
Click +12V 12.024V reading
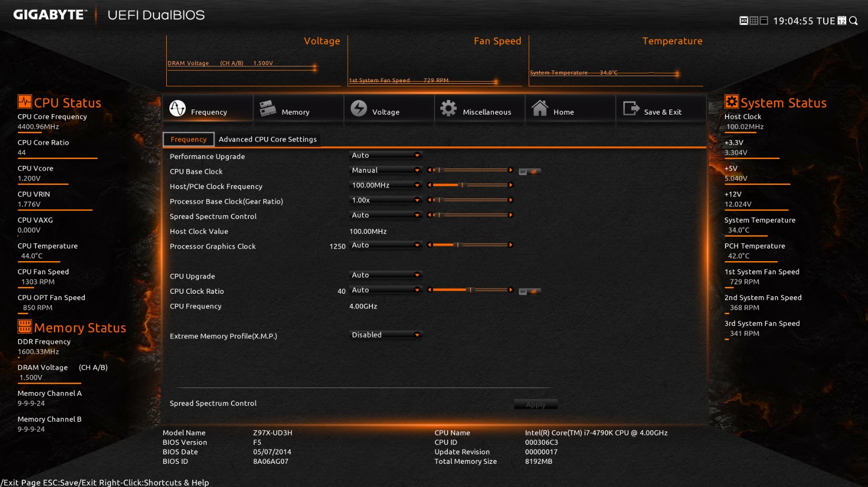[x=738, y=204]
